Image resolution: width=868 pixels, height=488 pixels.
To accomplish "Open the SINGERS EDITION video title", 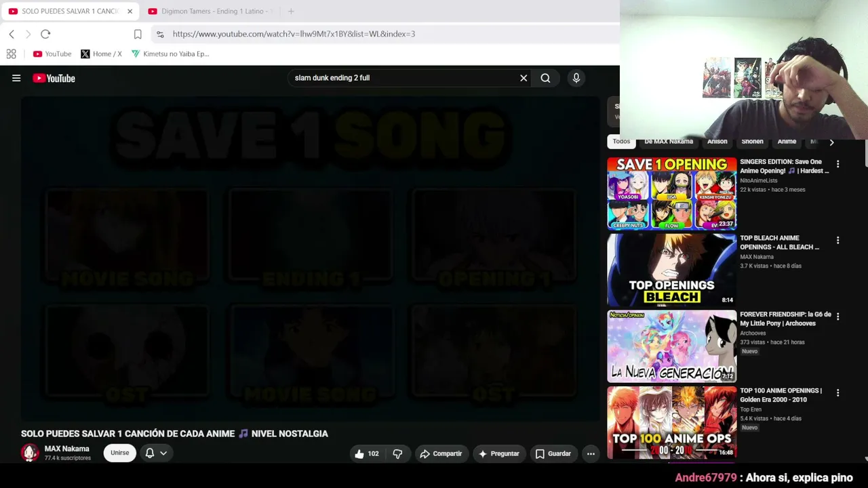I will coord(784,166).
